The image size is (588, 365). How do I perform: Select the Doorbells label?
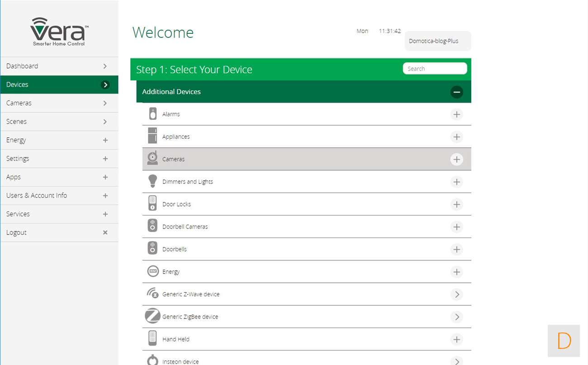(x=175, y=249)
